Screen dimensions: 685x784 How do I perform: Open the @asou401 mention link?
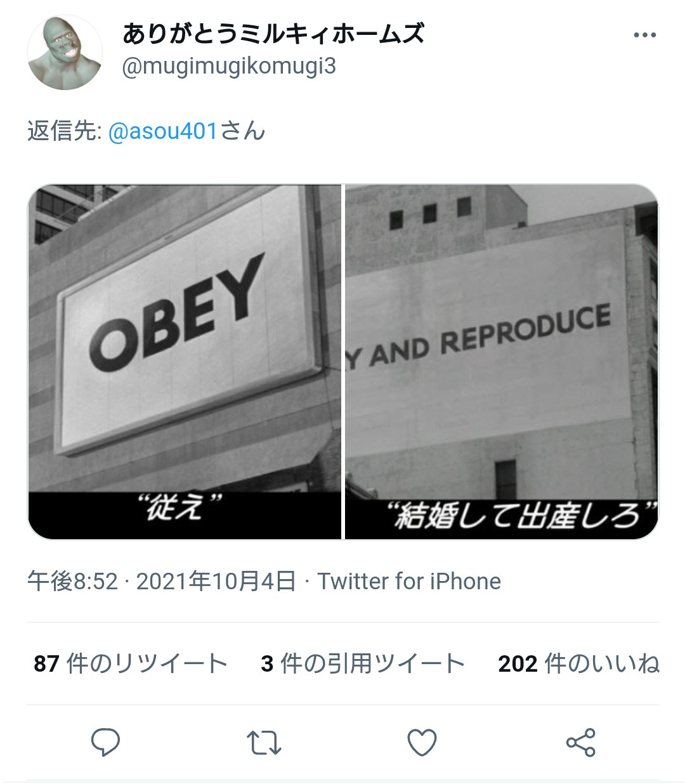(163, 131)
